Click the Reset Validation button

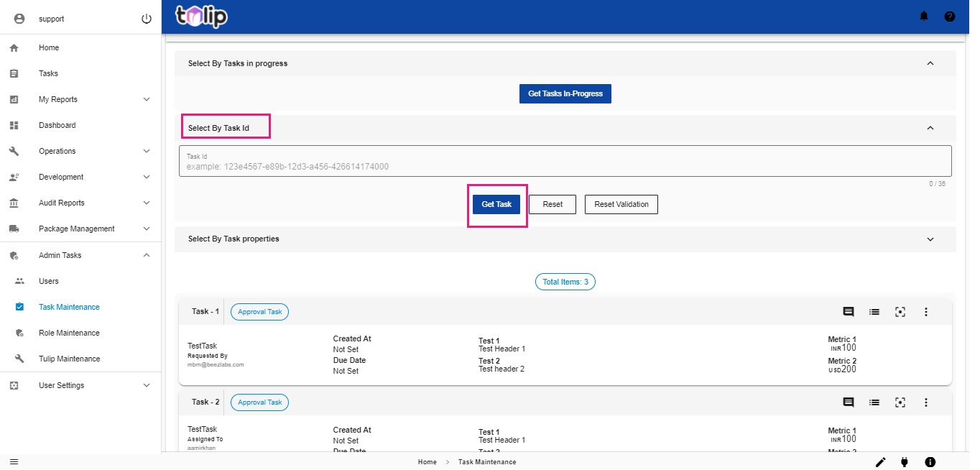[x=621, y=204]
